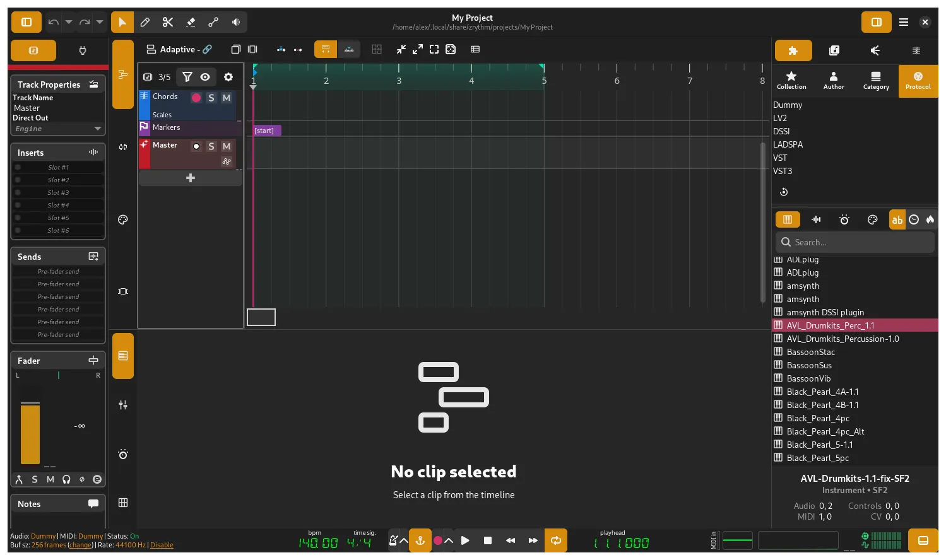Click the audition speaker tool

click(x=236, y=22)
